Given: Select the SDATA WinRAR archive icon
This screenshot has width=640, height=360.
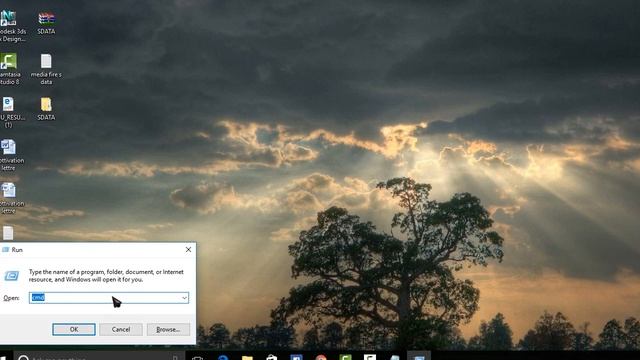Looking at the screenshot, I should 46,23.
